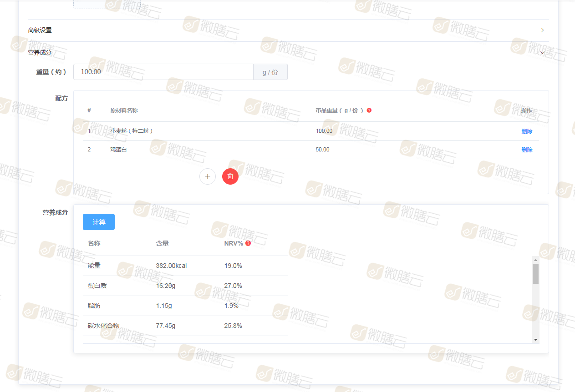This screenshot has width=575, height=392.
Task: Click nutrition list scrollbar up arrow
Action: [535, 260]
